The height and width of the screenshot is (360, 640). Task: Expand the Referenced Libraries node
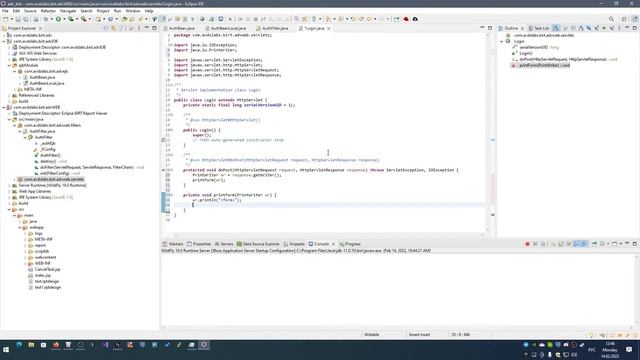9,95
